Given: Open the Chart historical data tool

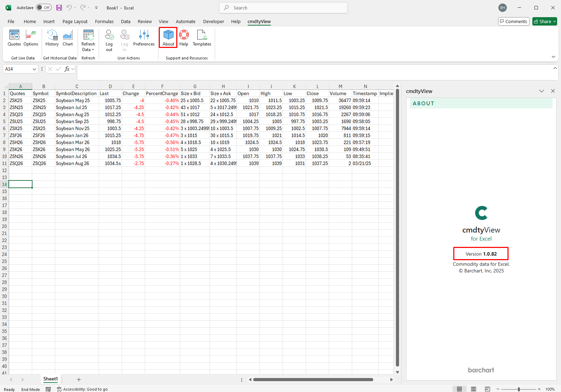Looking at the screenshot, I should tap(68, 38).
